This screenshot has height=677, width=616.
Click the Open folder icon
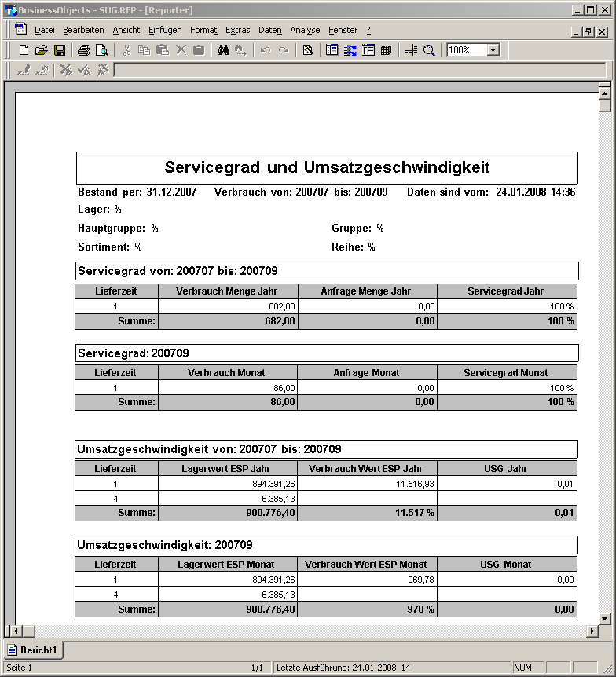pos(41,50)
